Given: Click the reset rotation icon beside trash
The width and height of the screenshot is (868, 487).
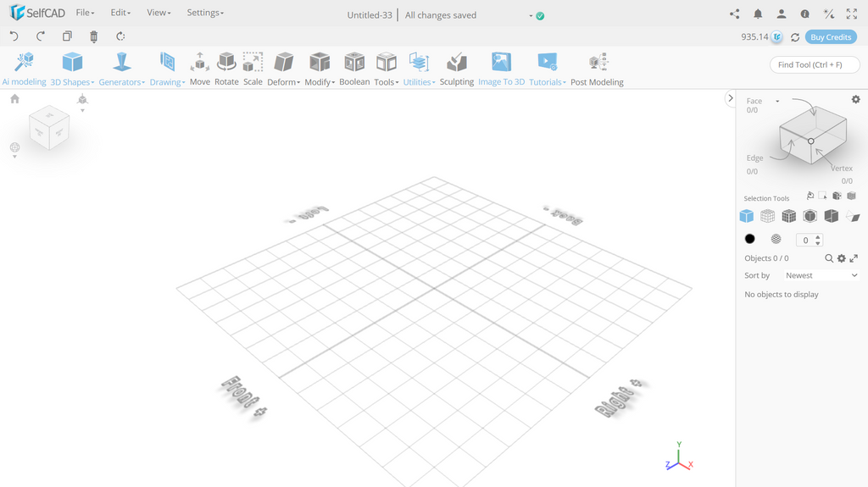Looking at the screenshot, I should [x=120, y=36].
